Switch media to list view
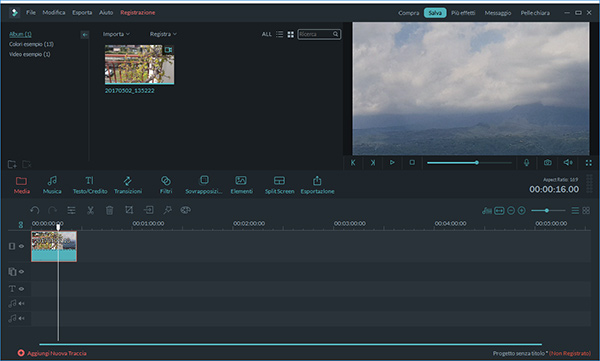Screen dimensions: 600x361 280,34
